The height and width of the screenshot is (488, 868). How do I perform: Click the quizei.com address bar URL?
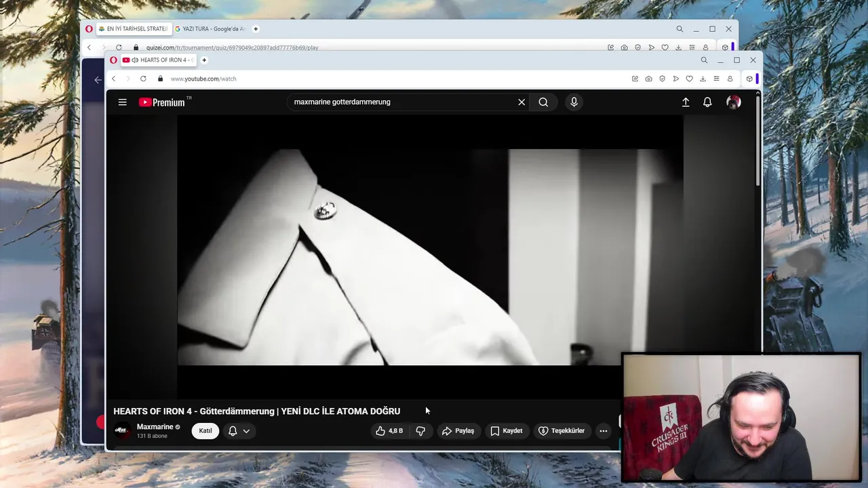coord(232,47)
